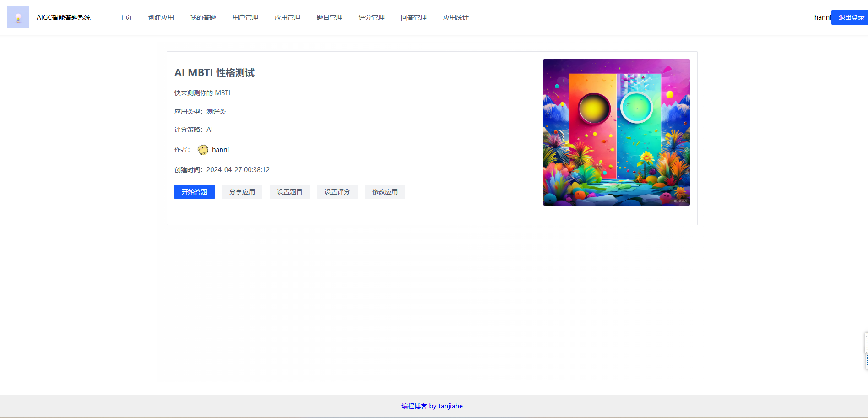The height and width of the screenshot is (418, 868).
Task: Start the quiz with 开始答题
Action: pyautogui.click(x=195, y=192)
